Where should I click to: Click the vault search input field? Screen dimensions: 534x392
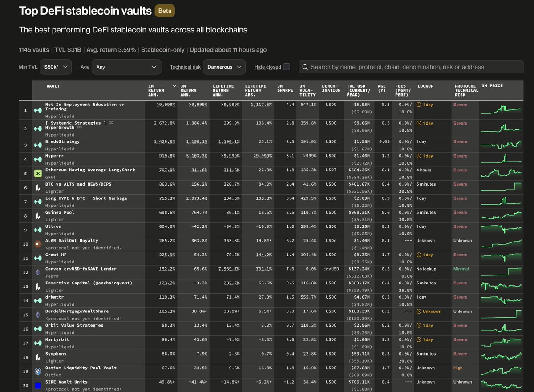pos(411,67)
